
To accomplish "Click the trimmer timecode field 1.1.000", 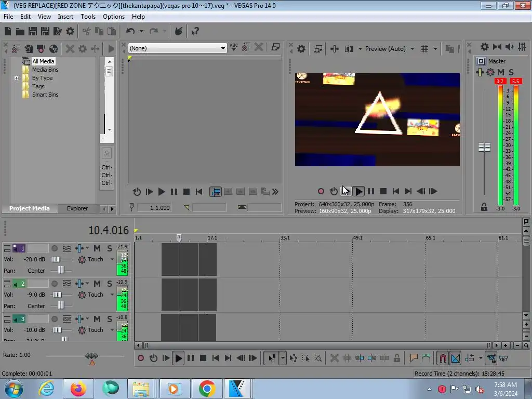I will click(154, 208).
